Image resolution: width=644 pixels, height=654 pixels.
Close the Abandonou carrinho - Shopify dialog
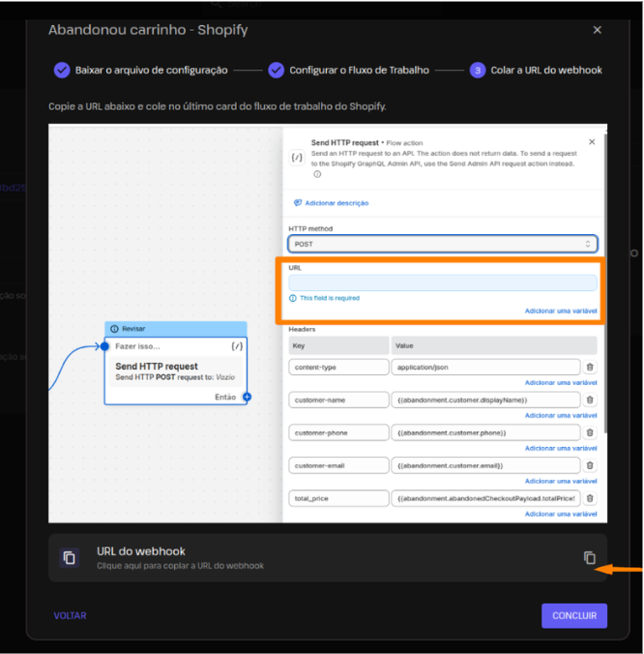(597, 30)
